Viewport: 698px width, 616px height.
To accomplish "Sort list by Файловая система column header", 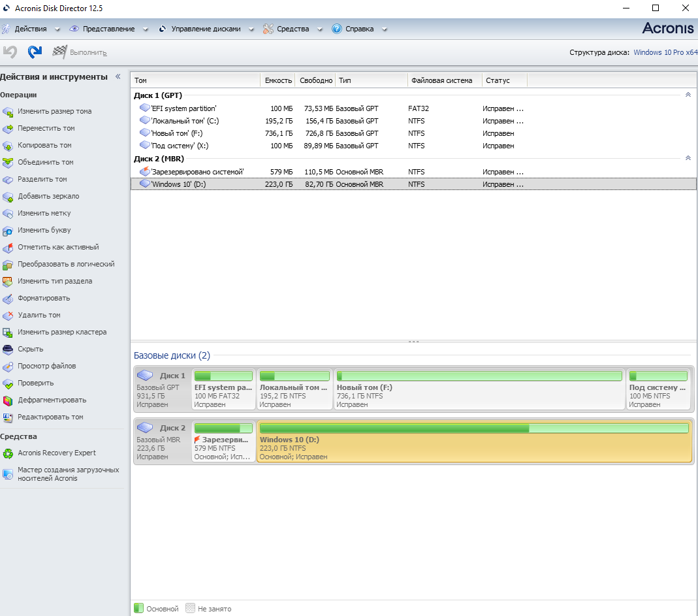I will point(445,80).
